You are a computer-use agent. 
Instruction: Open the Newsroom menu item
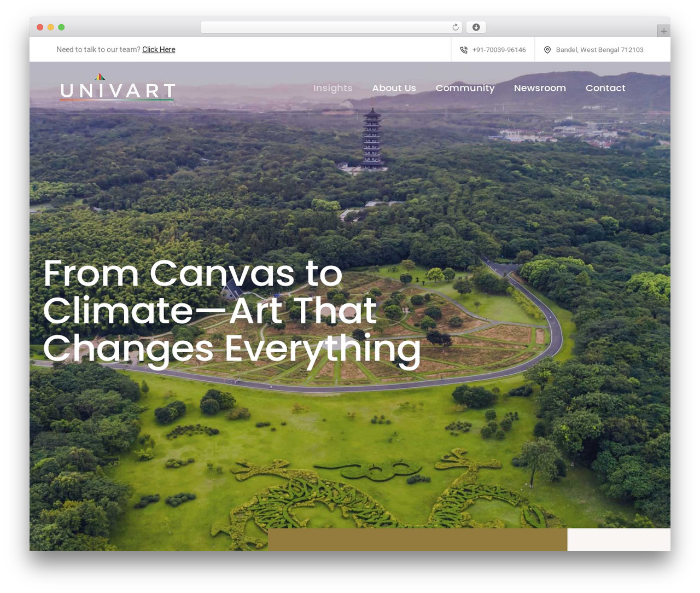(540, 88)
